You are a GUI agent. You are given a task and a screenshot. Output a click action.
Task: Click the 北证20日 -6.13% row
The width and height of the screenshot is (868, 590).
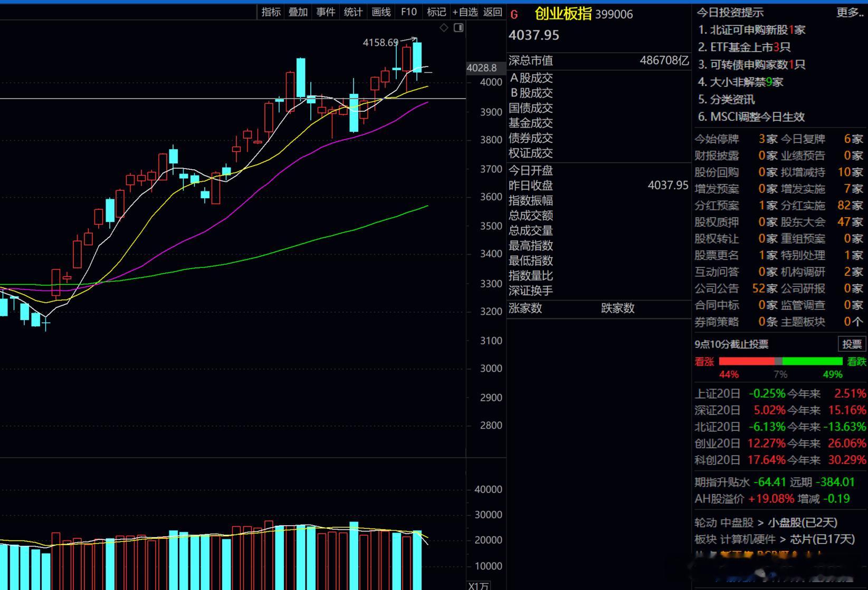tap(740, 427)
